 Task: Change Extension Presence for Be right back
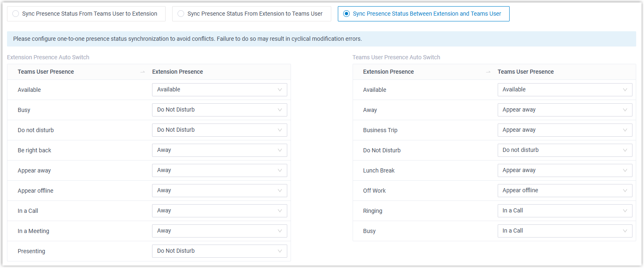coord(219,150)
